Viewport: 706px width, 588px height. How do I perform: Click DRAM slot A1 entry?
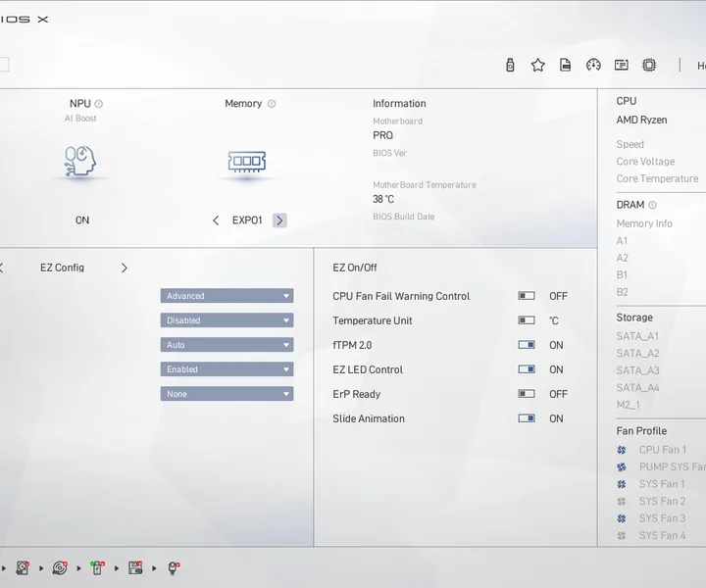point(622,241)
